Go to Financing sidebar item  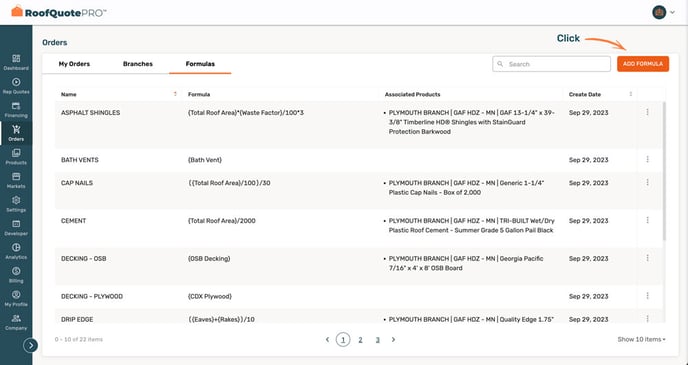point(16,110)
